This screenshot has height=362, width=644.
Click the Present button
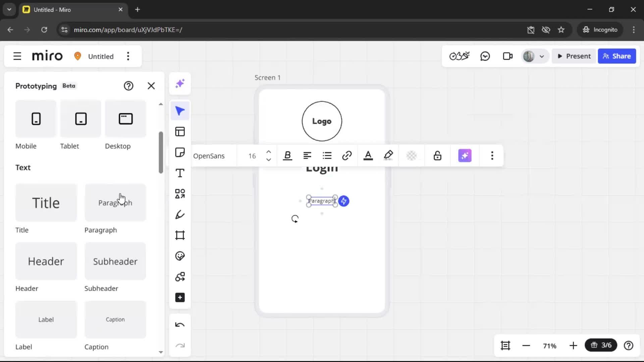(x=574, y=56)
